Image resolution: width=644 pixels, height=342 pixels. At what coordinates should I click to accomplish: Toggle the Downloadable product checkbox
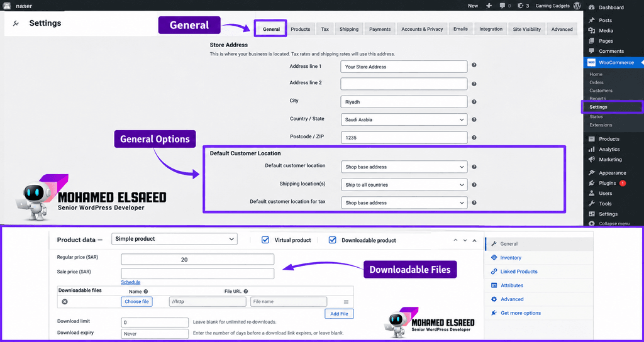(332, 240)
